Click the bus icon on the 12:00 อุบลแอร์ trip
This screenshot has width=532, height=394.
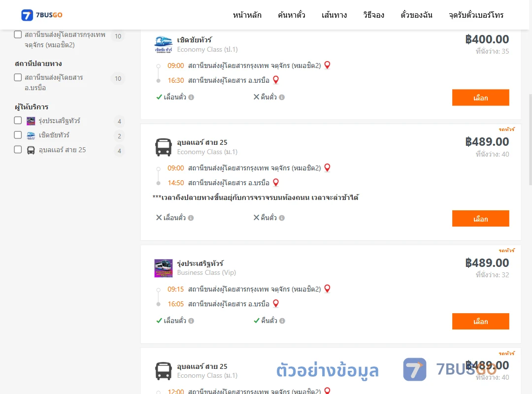pos(163,371)
